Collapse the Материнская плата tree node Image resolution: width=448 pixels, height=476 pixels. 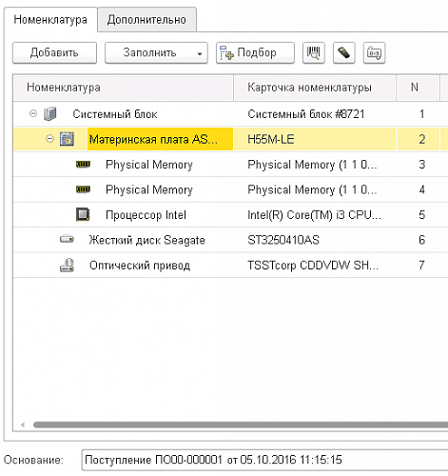coord(49,139)
